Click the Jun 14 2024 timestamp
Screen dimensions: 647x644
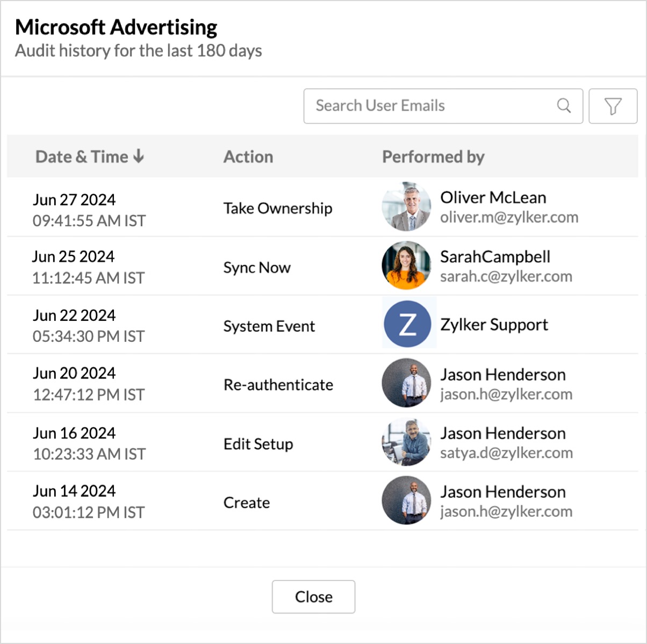(74, 491)
